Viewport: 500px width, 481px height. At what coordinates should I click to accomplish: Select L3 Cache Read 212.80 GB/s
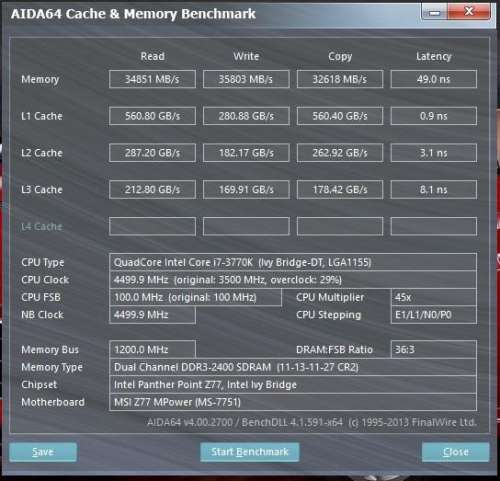(x=152, y=189)
